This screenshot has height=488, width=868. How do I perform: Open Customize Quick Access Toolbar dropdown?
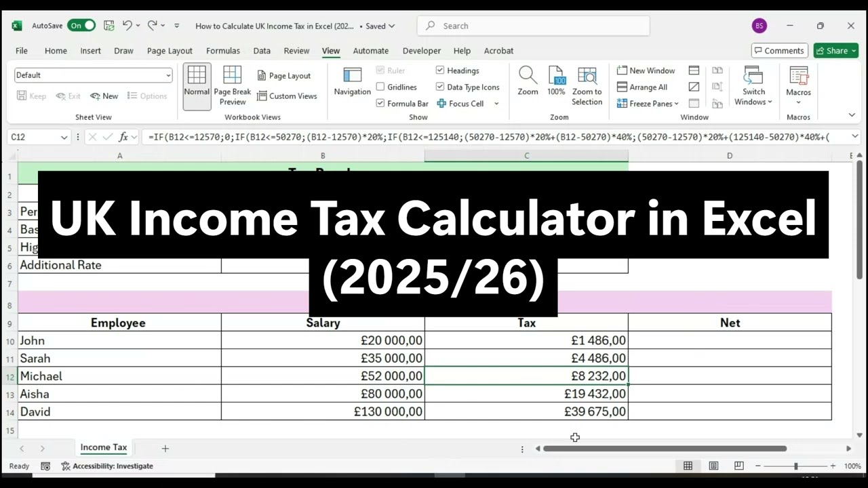[177, 26]
